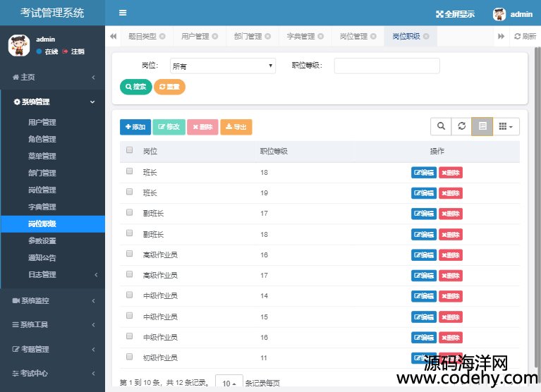The width and height of the screenshot is (541, 392).
Task: Check the select-all header checkbox
Action: pyautogui.click(x=129, y=150)
